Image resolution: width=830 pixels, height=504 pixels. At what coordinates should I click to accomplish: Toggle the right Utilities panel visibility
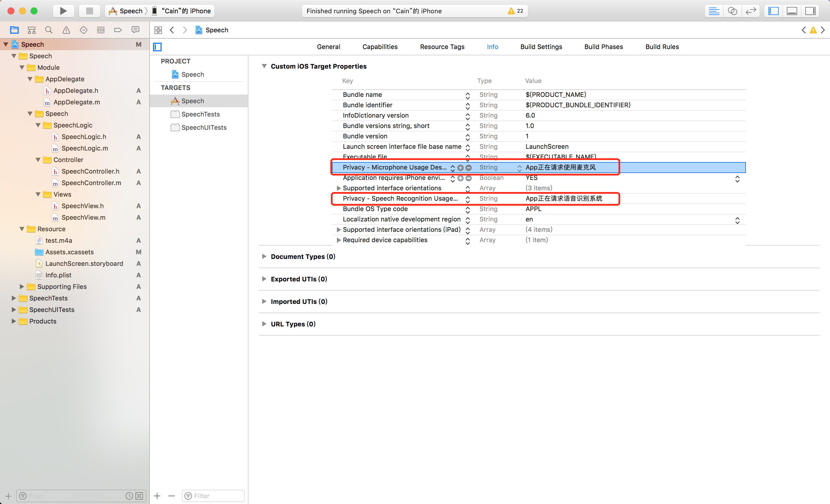point(810,11)
